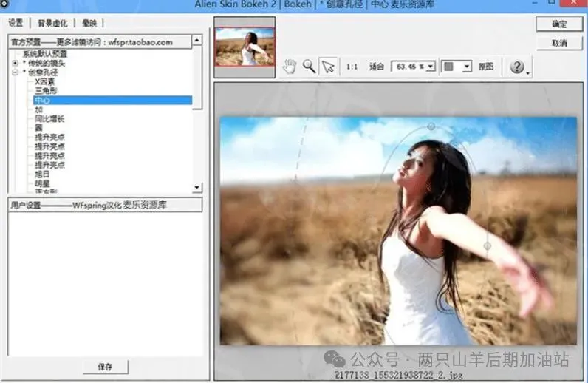The image size is (588, 383).
Task: Click the 用户设置 list header
Action: click(x=105, y=205)
